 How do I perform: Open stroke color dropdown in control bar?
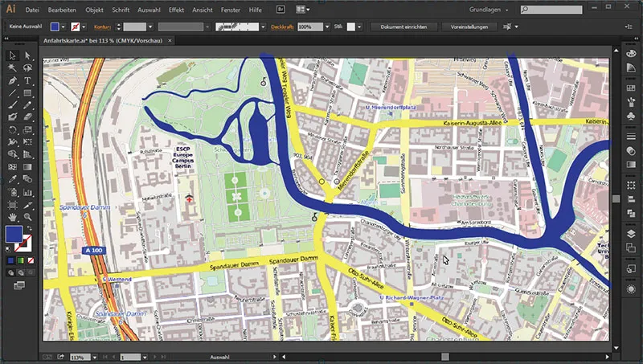(84, 27)
